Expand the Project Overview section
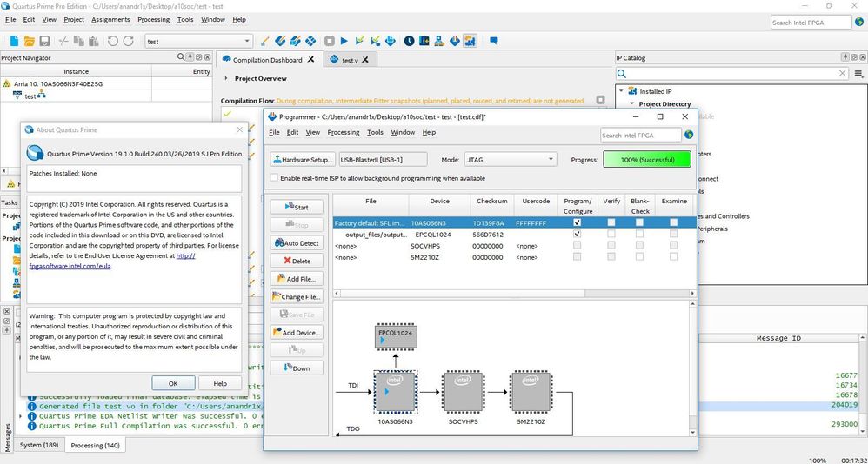This screenshot has width=868, height=464. (x=226, y=78)
